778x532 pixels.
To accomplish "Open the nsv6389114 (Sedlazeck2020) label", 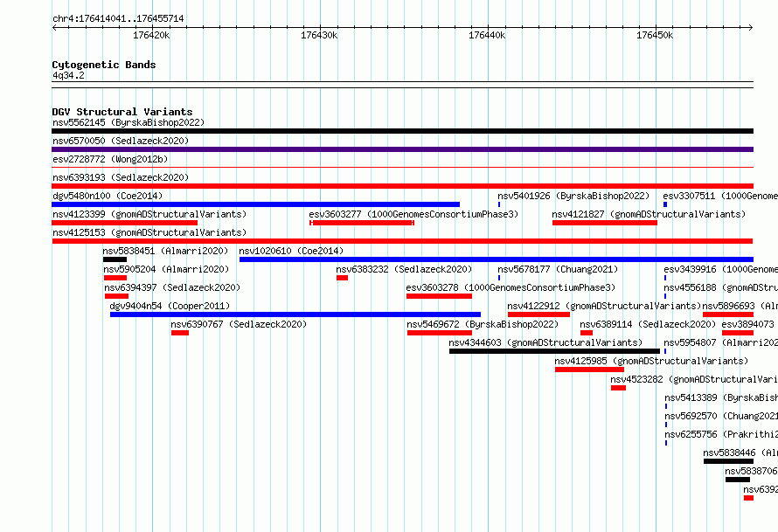I will (648, 324).
